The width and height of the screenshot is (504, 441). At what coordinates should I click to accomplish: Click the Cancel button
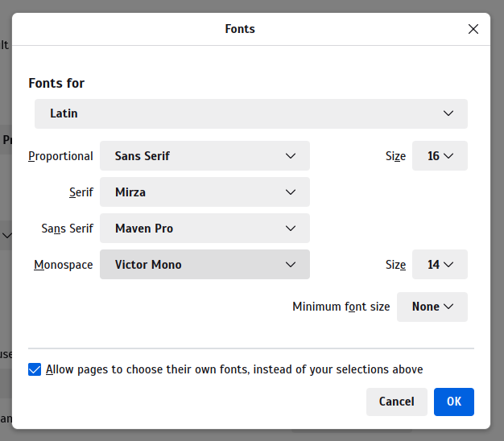point(396,402)
